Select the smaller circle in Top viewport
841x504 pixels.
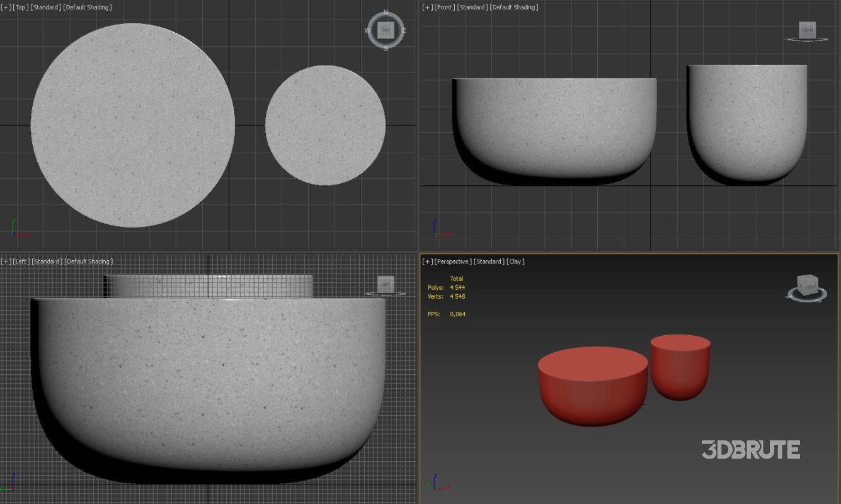pyautogui.click(x=325, y=125)
